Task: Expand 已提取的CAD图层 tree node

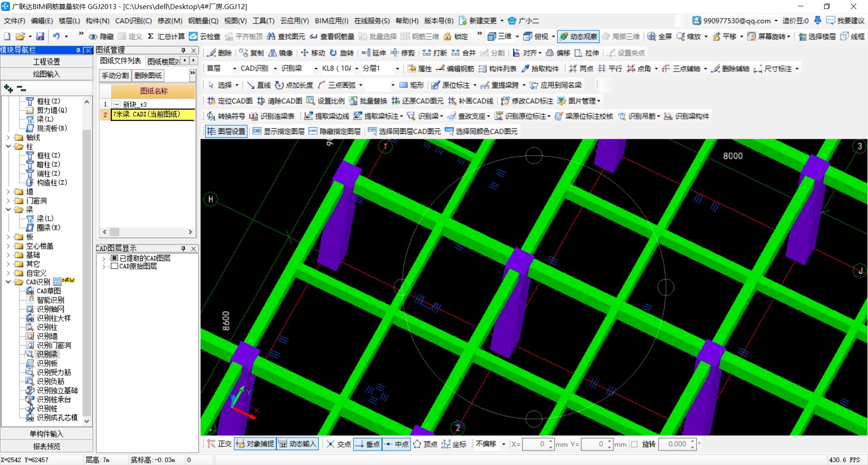Action: [x=104, y=258]
